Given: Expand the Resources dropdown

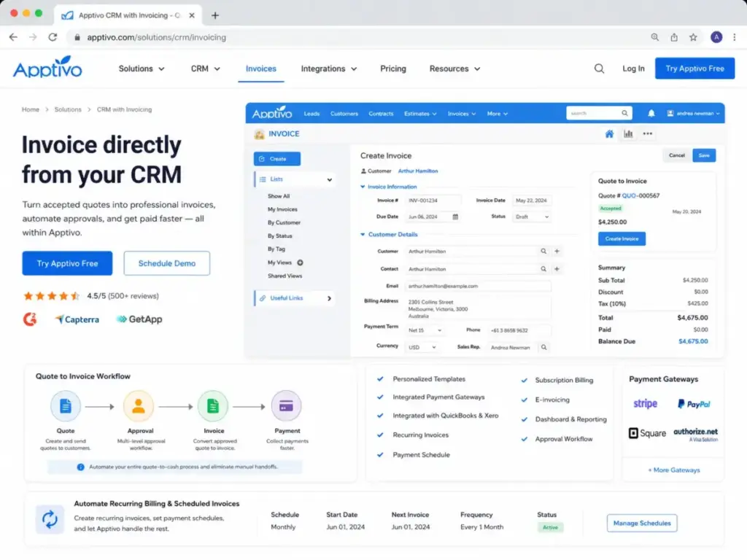Looking at the screenshot, I should [454, 69].
